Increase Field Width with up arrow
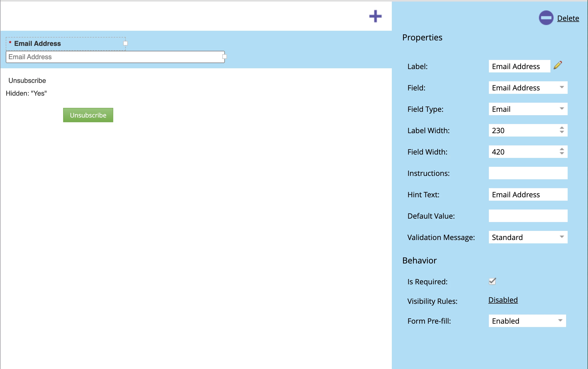 point(562,149)
